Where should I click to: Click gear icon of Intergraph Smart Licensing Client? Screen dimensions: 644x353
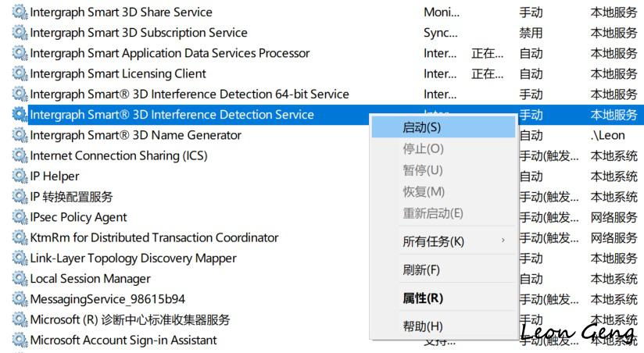pyautogui.click(x=20, y=73)
